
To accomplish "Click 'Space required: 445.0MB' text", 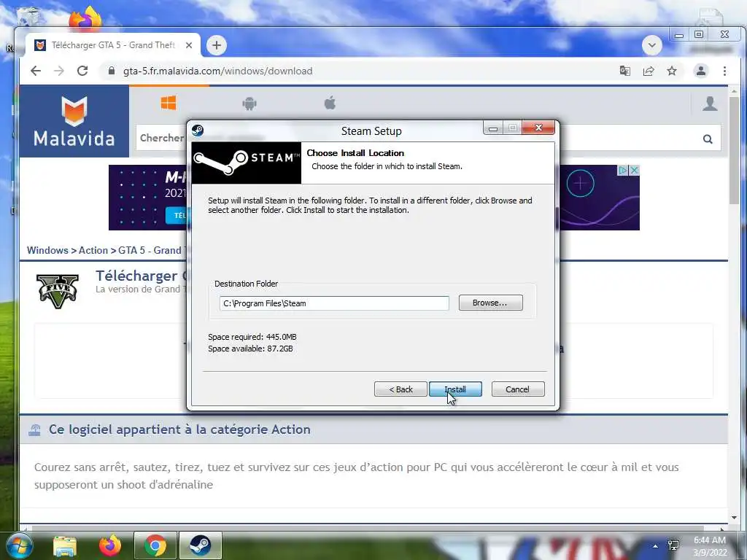I will tap(252, 337).
